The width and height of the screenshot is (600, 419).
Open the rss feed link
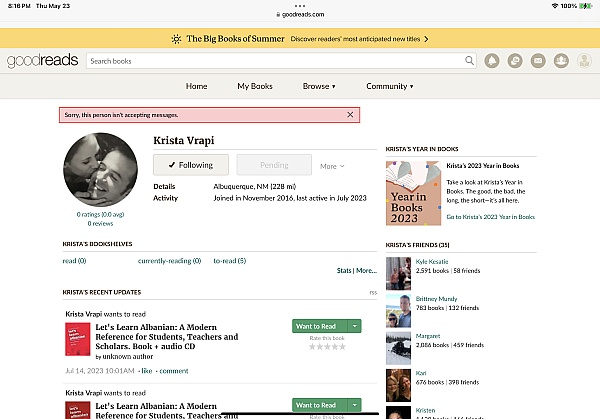click(373, 292)
